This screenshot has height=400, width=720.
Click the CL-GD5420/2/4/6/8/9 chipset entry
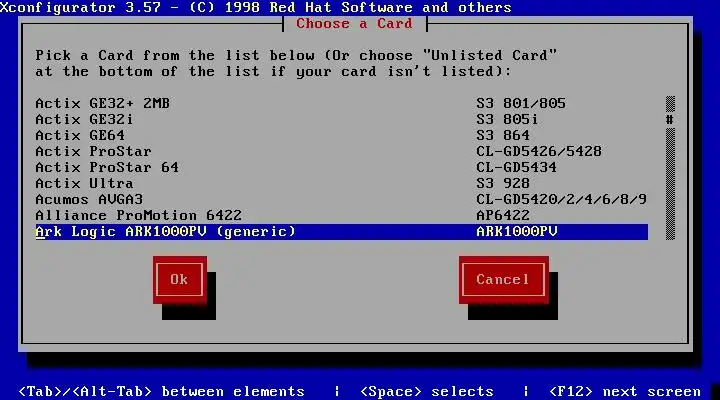pyautogui.click(x=561, y=199)
